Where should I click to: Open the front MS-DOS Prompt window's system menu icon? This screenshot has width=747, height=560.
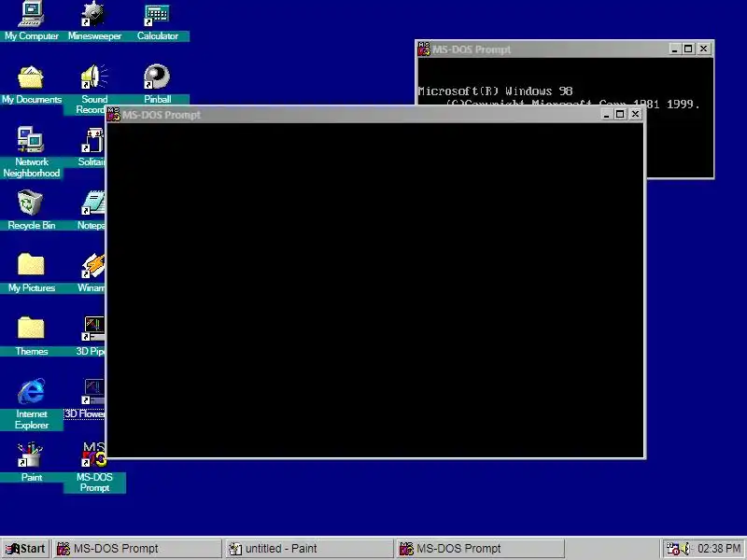coord(113,115)
